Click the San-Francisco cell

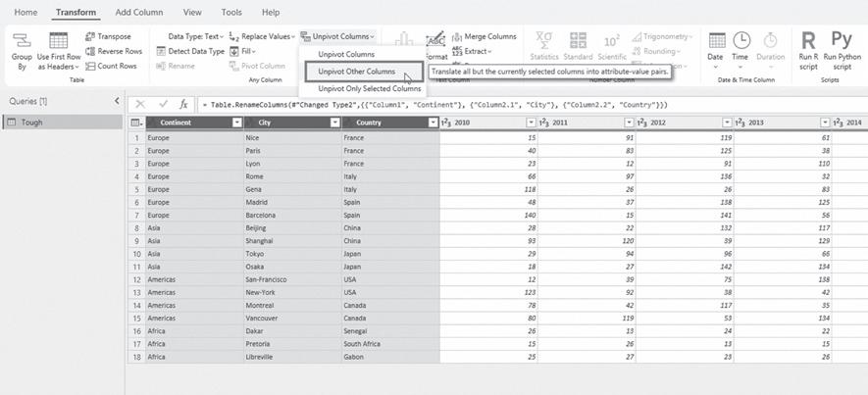tap(292, 279)
